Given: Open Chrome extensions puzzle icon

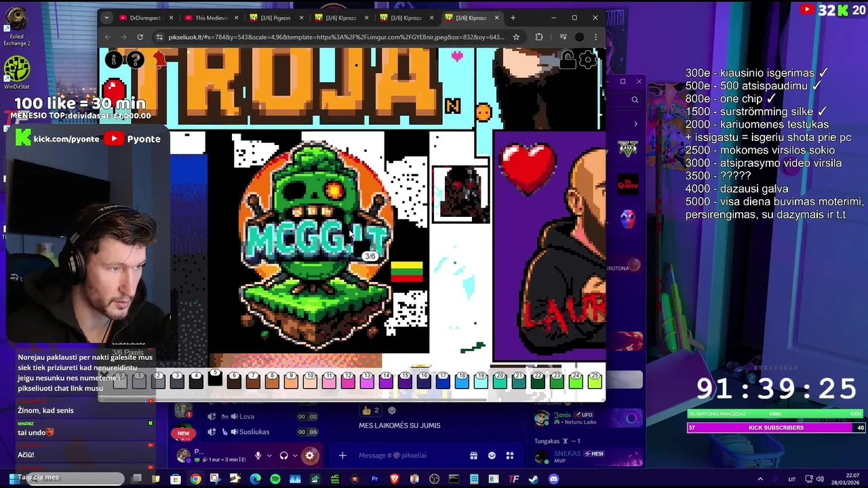Looking at the screenshot, I should click(539, 37).
